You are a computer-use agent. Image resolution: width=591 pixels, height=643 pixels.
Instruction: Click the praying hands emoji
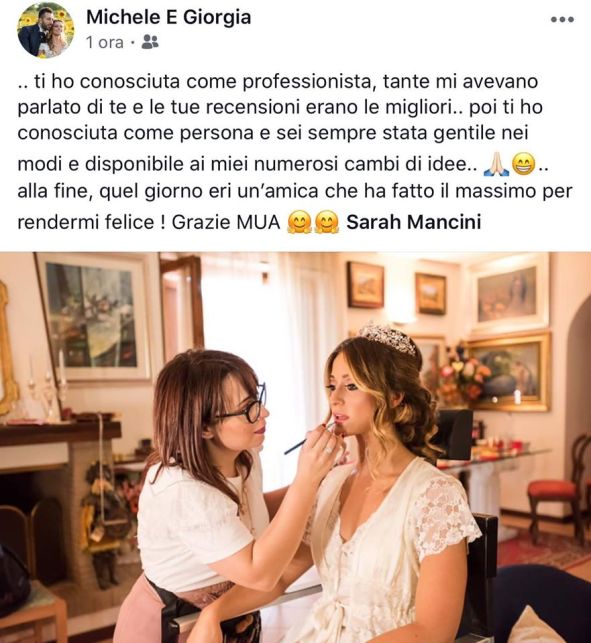(496, 164)
